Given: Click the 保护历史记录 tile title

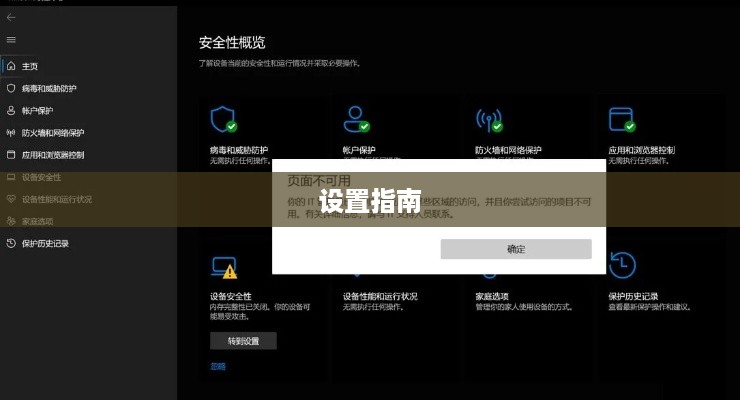Looking at the screenshot, I should (x=633, y=296).
